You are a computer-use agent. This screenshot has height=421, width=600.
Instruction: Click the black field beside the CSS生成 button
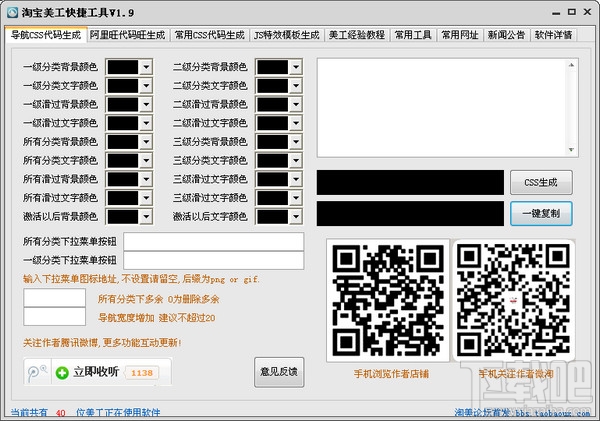410,183
